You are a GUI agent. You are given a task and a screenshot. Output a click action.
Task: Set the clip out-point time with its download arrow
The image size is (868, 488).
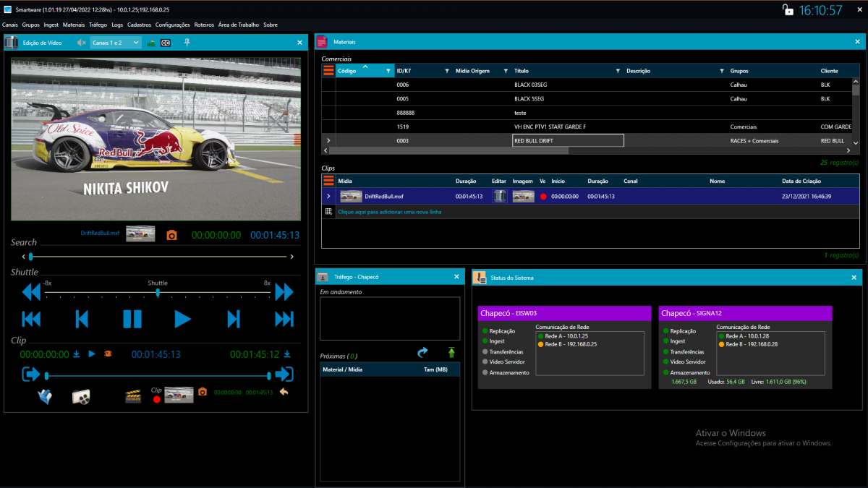286,354
